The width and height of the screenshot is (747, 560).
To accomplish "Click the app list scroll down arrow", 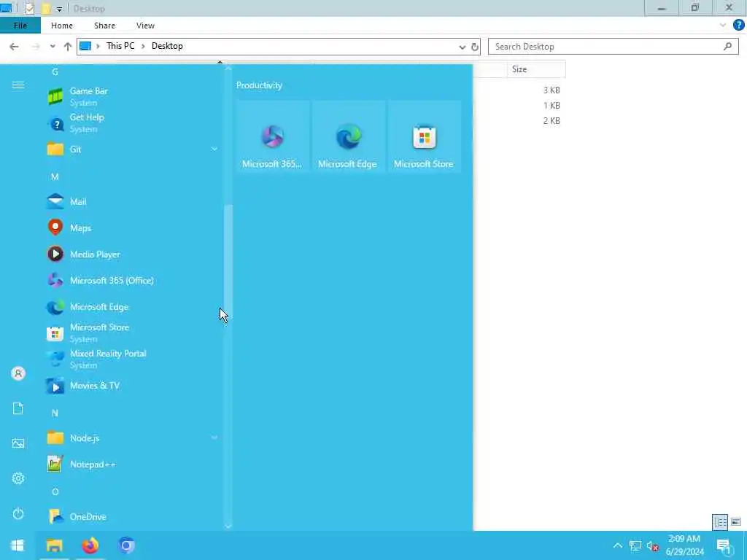I will (x=228, y=526).
